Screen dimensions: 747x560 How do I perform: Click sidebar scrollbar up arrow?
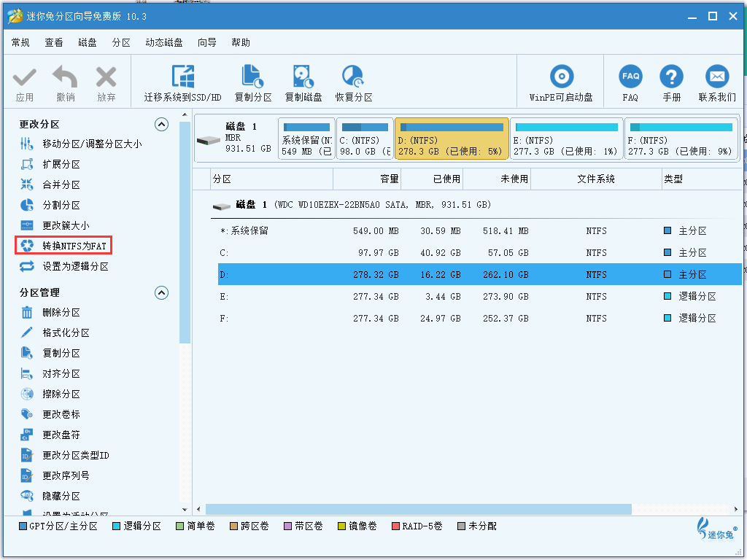point(185,114)
